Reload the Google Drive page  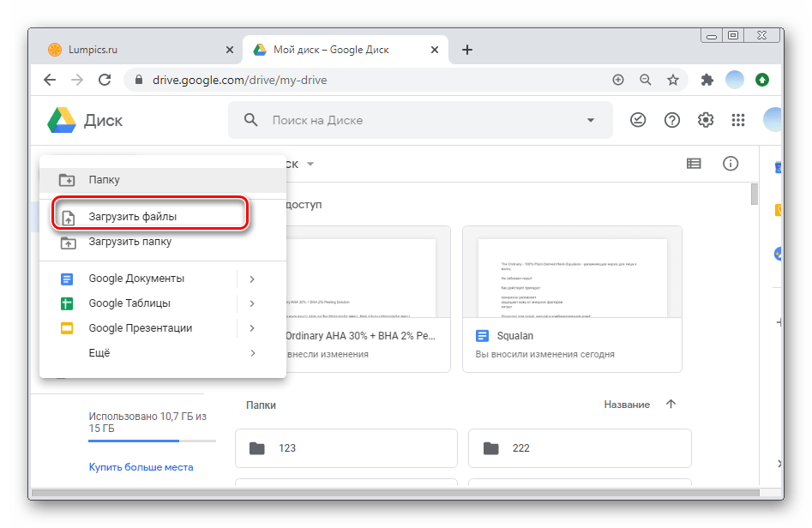(x=105, y=80)
